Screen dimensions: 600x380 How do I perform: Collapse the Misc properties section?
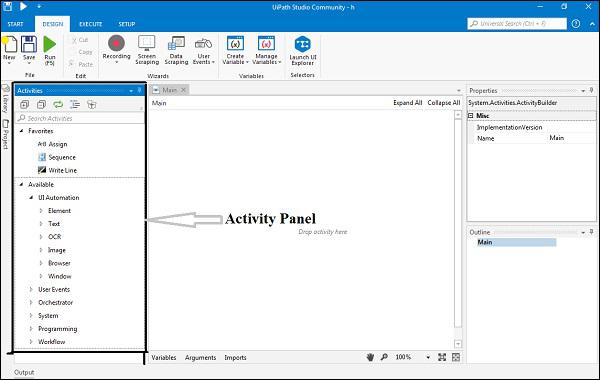(471, 115)
